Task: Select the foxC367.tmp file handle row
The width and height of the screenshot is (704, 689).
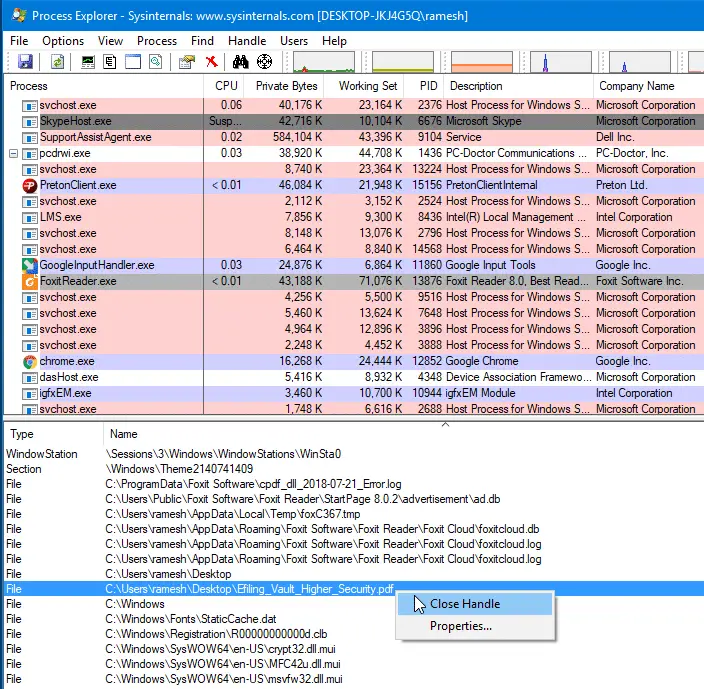Action: [354, 514]
